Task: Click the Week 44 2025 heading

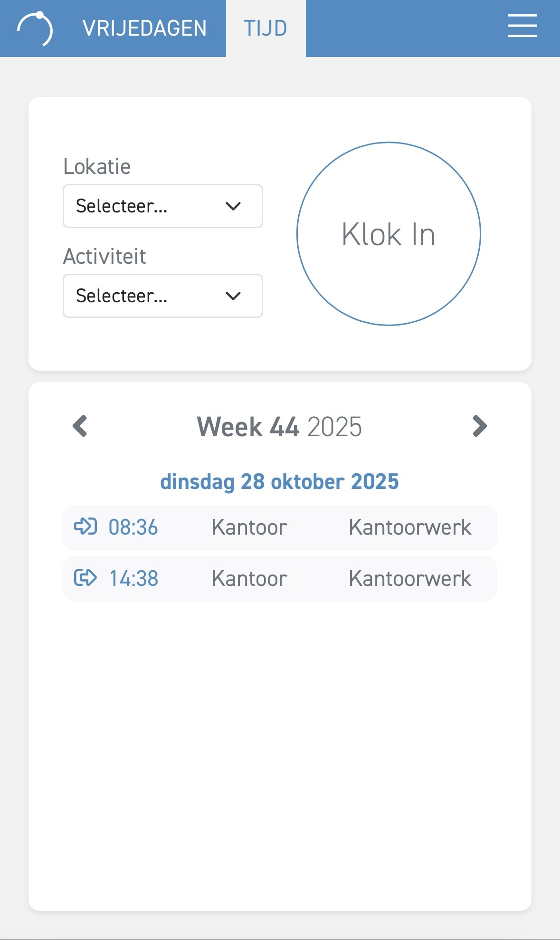Action: point(279,427)
